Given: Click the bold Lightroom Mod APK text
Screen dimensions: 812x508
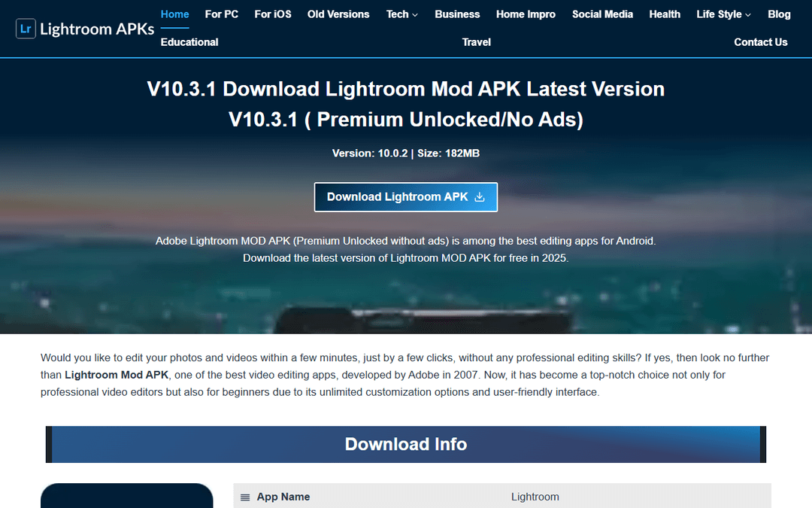Looking at the screenshot, I should tap(117, 375).
